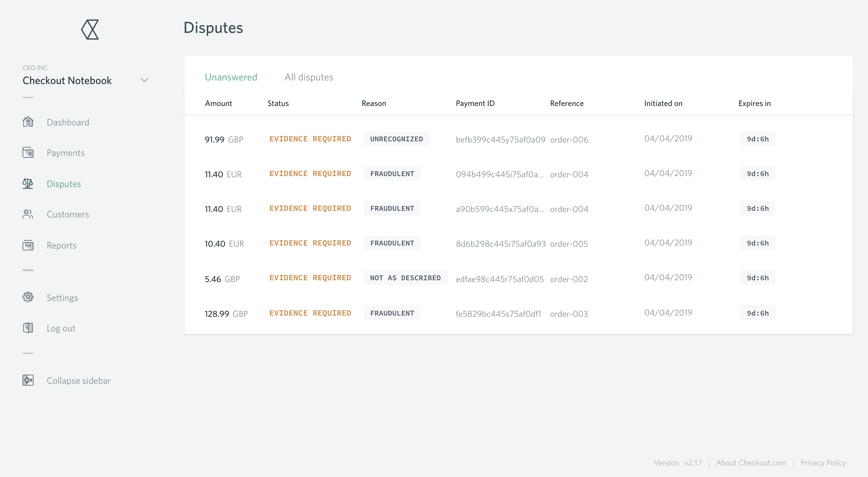Select payment ID a90b599c445x75af0a...
The height and width of the screenshot is (477, 868).
(500, 209)
